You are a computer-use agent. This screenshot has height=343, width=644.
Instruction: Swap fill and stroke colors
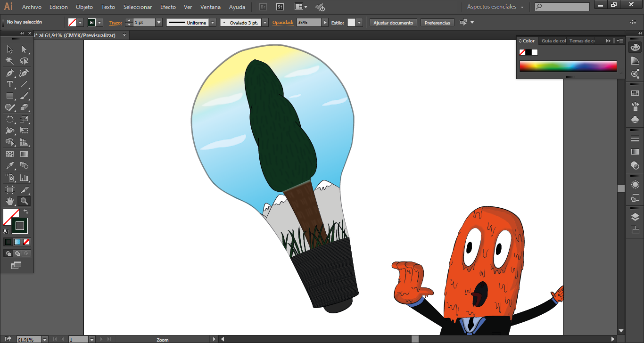click(26, 212)
